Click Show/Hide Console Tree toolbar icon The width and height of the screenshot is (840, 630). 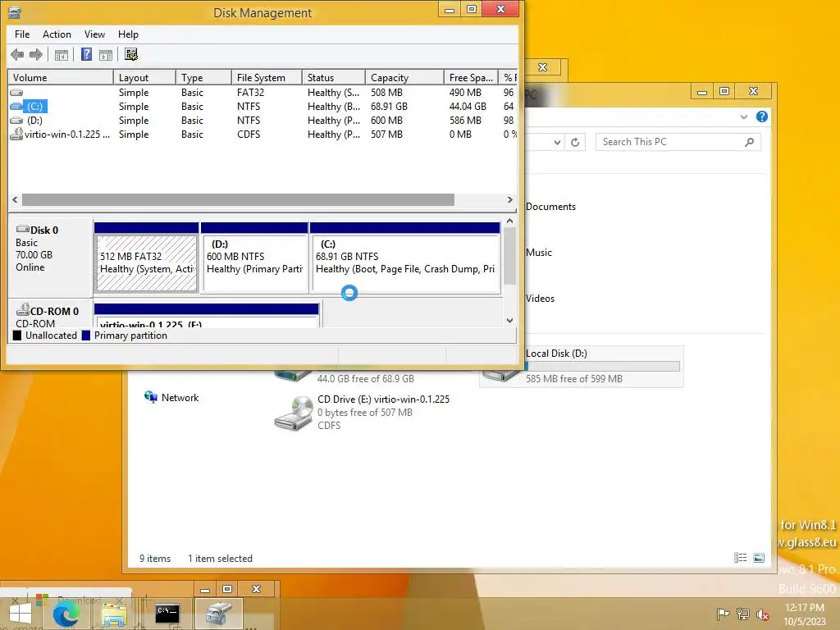coord(62,55)
